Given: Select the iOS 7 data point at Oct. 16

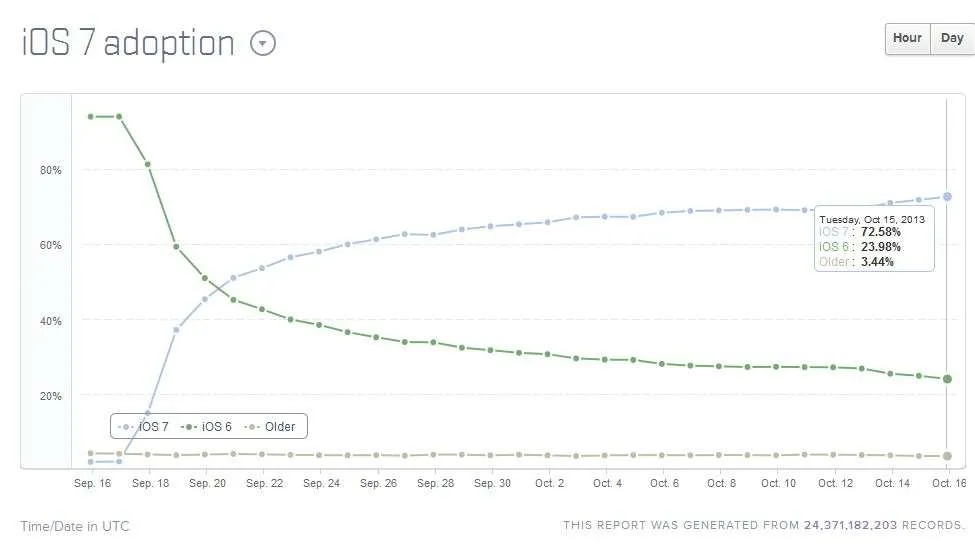Looking at the screenshot, I should (947, 196).
